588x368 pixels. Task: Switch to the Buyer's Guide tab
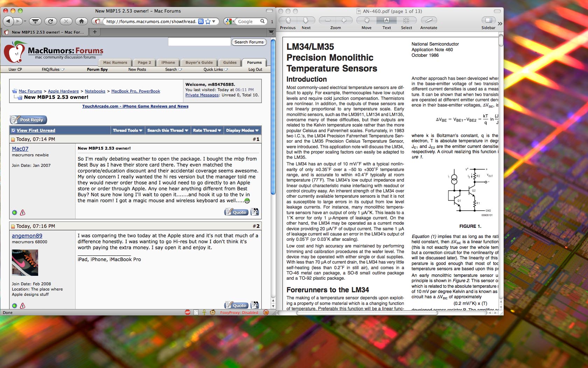[x=199, y=62]
